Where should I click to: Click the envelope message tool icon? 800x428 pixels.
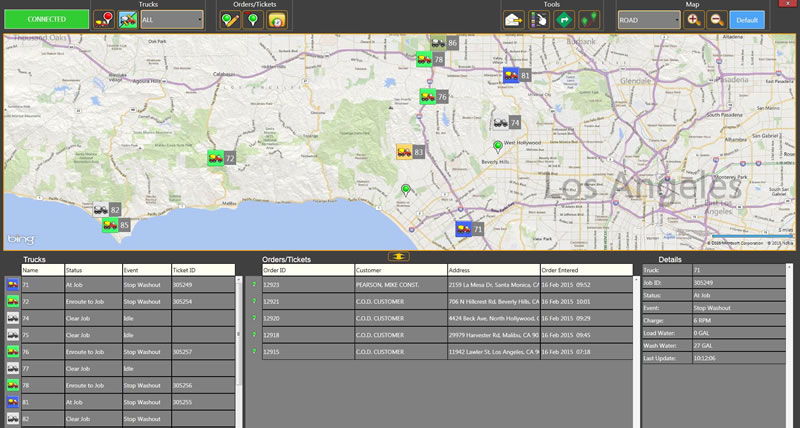click(513, 19)
